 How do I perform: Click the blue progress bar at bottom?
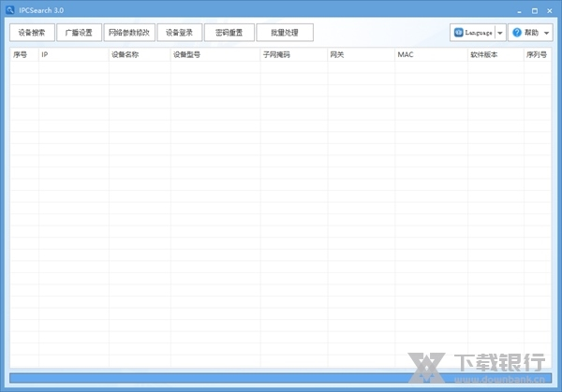coord(281,378)
